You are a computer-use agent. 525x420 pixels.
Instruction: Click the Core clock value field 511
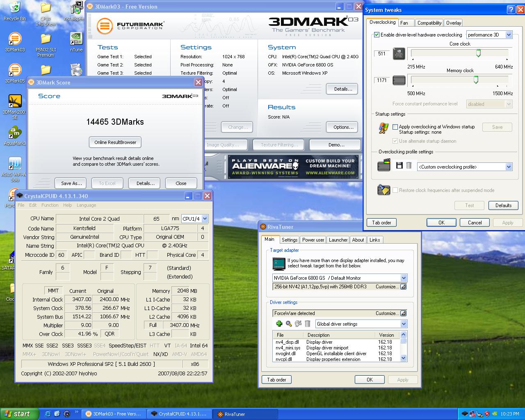tap(381, 54)
